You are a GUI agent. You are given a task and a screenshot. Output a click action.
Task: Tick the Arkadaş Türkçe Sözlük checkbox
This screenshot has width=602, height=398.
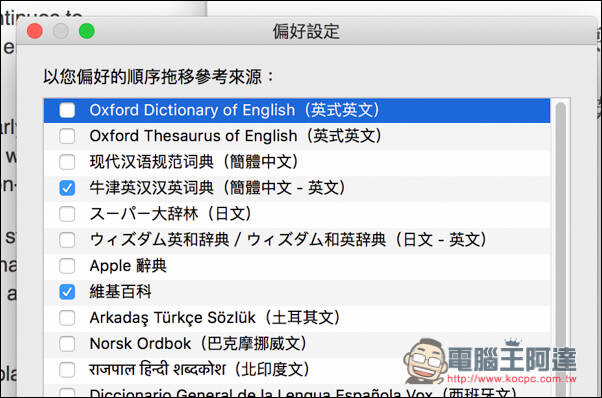tap(67, 318)
